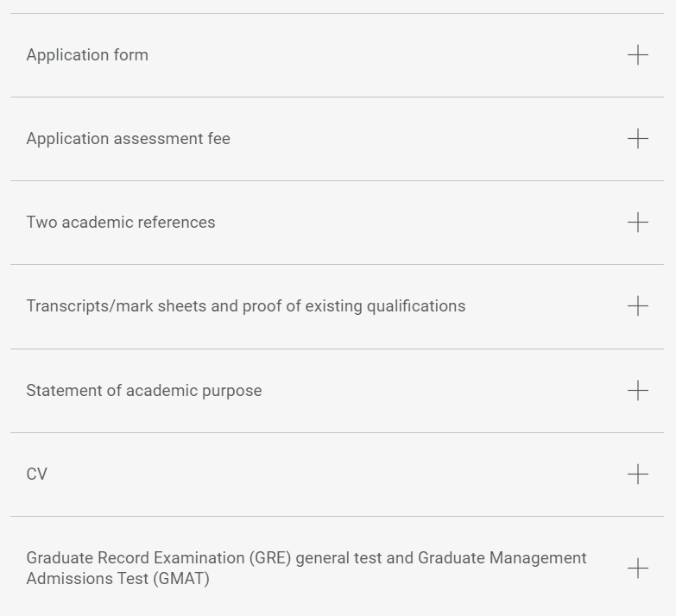Expand Statement of academic purpose via its label

click(x=143, y=391)
